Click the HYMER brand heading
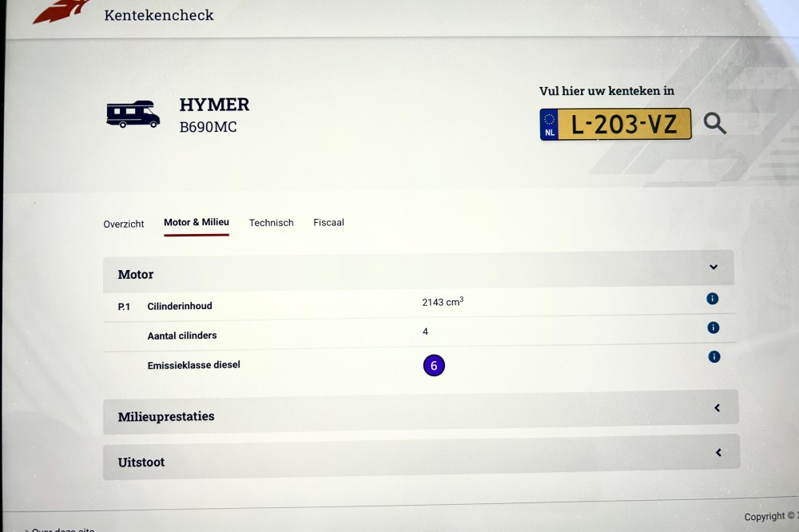Screen dimensions: 799x532 tap(214, 105)
